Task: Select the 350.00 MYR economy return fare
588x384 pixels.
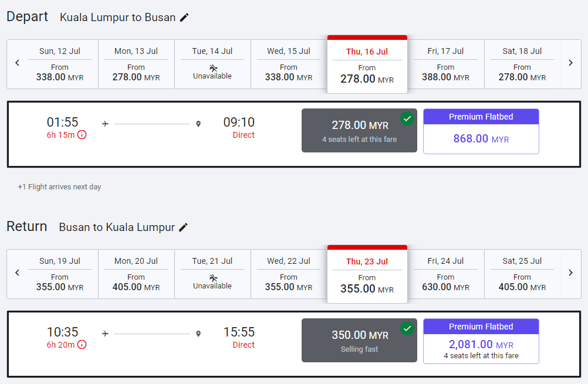Action: (x=359, y=340)
